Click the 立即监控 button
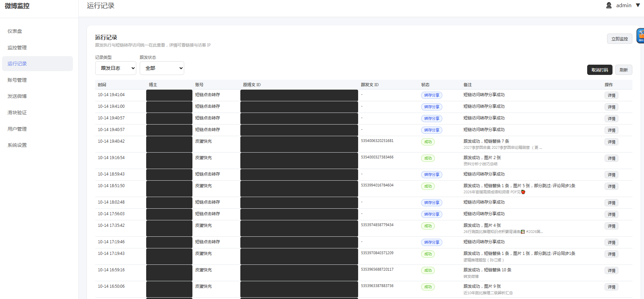 coord(620,39)
